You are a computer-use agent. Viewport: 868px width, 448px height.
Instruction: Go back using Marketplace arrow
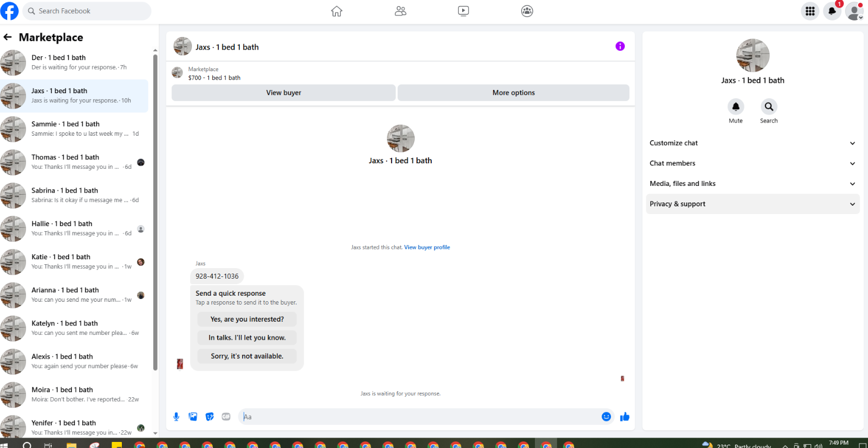pyautogui.click(x=7, y=37)
